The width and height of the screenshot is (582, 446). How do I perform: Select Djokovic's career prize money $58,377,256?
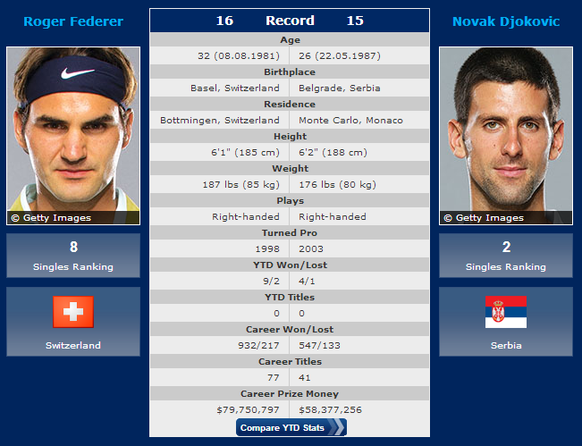click(x=330, y=410)
